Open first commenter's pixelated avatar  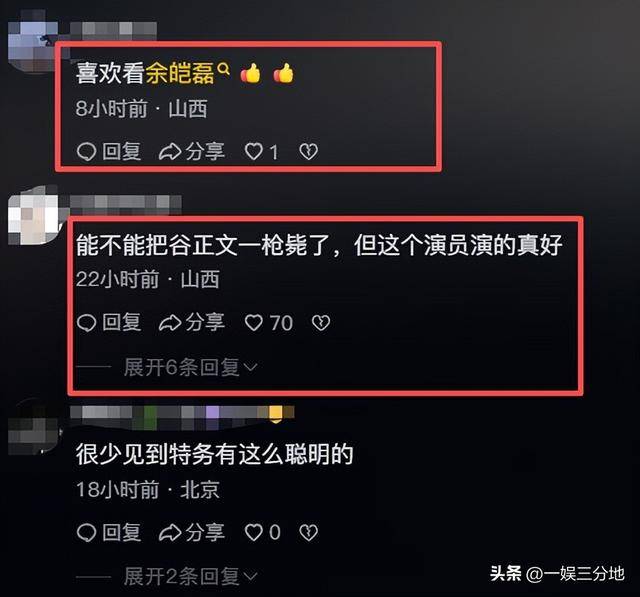click(x=33, y=43)
